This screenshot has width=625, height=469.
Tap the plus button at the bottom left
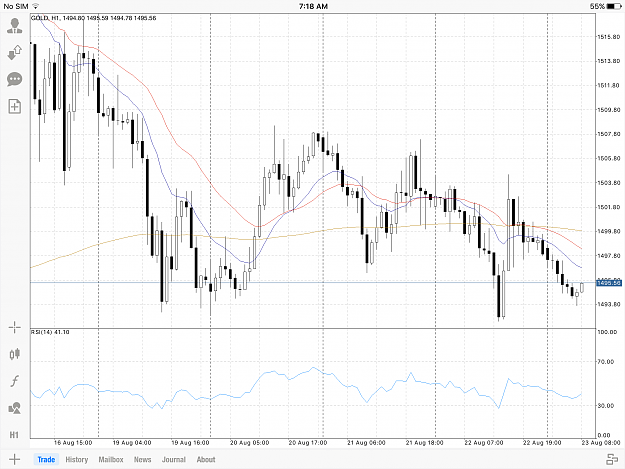click(14, 459)
